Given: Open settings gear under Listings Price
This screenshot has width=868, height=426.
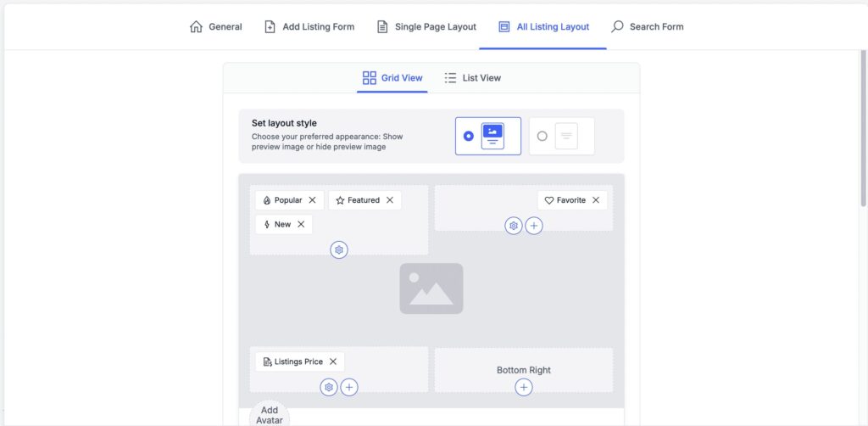Looking at the screenshot, I should point(329,387).
